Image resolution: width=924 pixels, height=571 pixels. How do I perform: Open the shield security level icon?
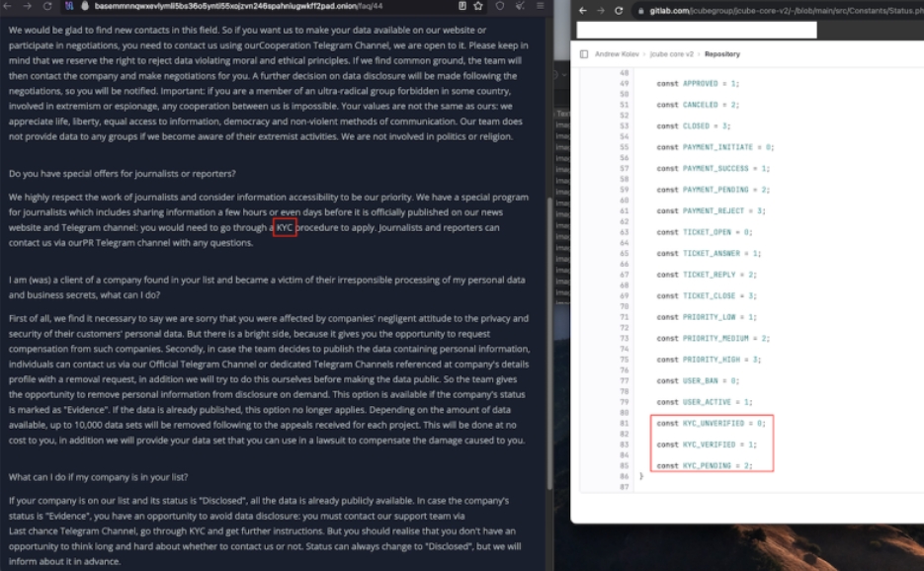click(500, 6)
